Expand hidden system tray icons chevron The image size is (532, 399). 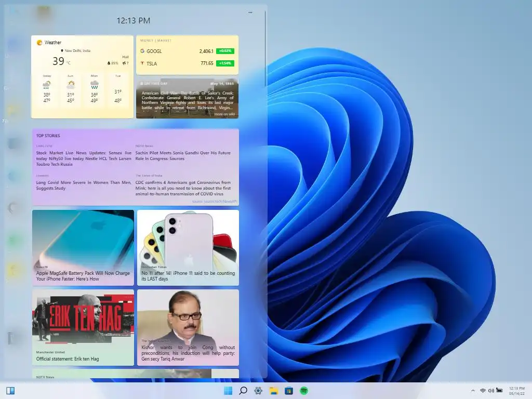[x=473, y=391]
